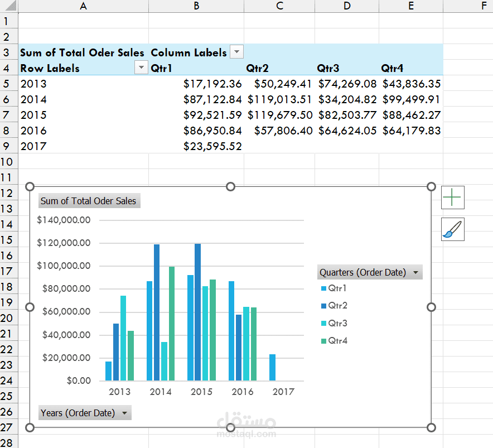
Task: Open the Chart Styles paintbrush button
Action: (x=452, y=229)
